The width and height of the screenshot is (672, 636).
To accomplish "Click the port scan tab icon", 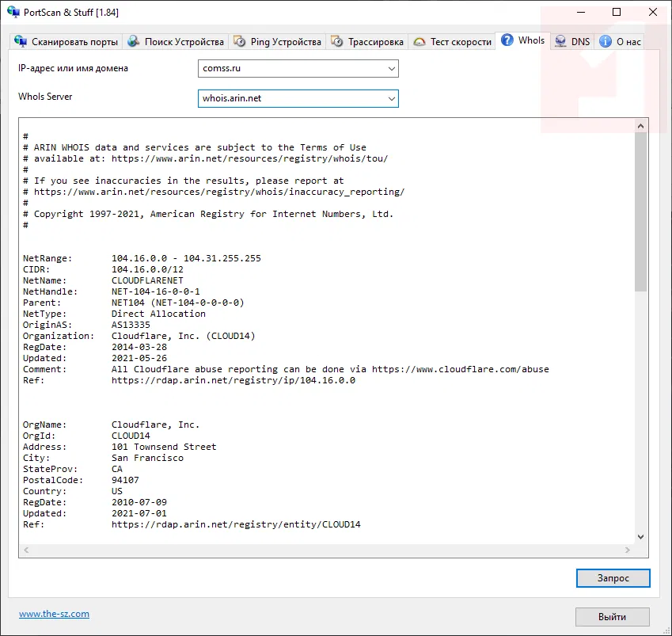I will click(20, 41).
